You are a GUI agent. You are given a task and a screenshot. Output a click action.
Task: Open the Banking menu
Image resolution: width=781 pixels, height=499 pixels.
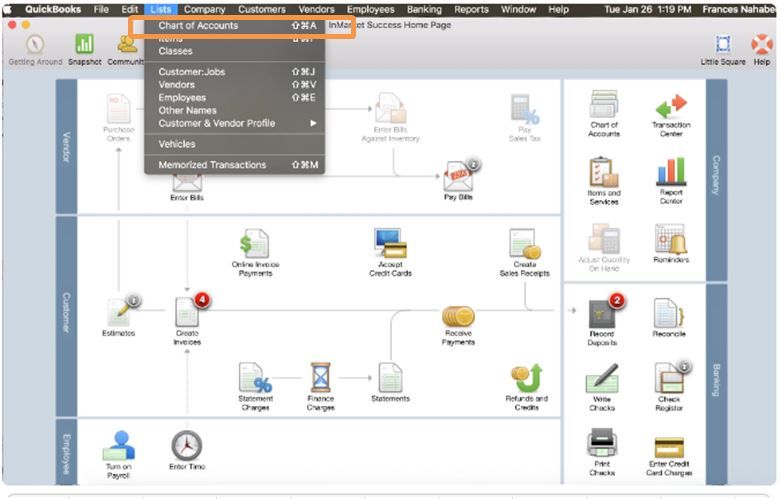[424, 9]
